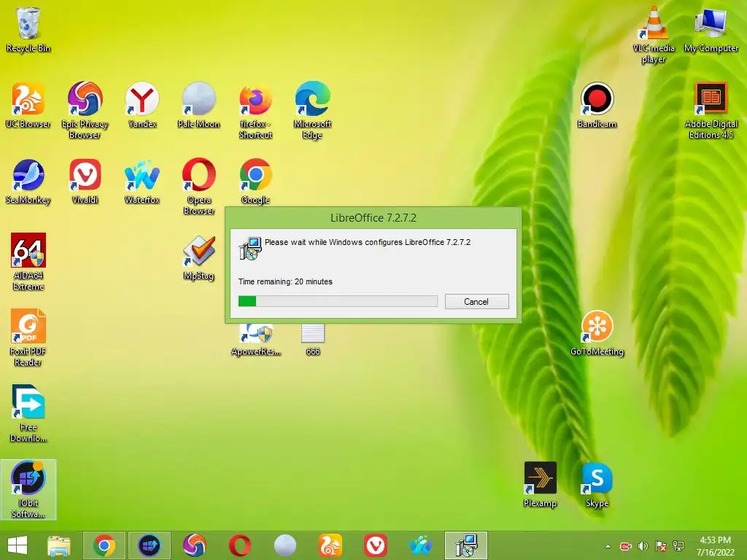The width and height of the screenshot is (747, 560).
Task: Select the Vivaldi desktop icon
Action: tap(85, 182)
